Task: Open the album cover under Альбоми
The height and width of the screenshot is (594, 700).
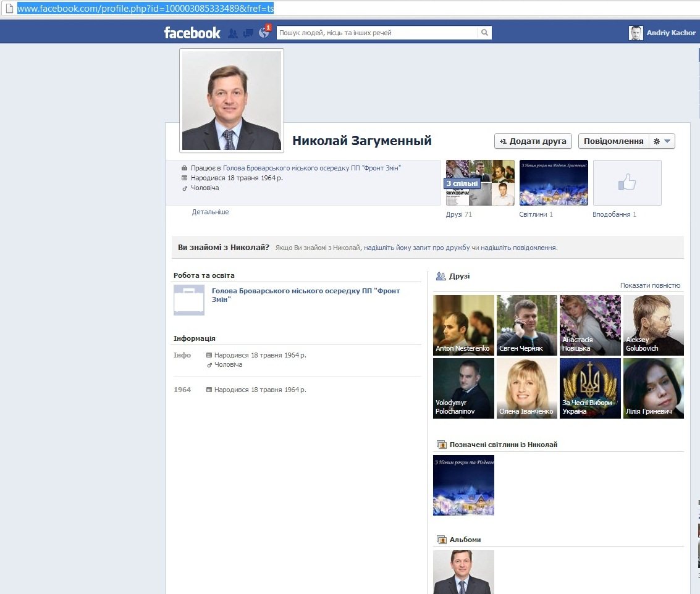Action: (463, 572)
